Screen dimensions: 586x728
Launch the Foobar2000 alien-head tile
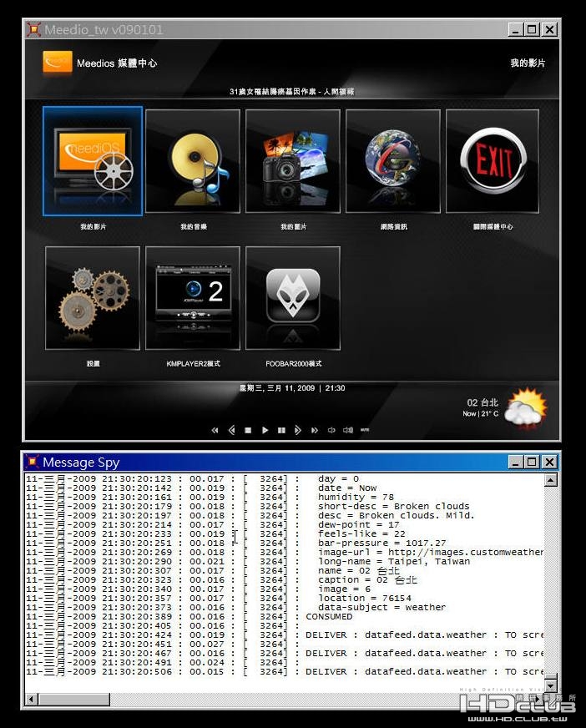292,298
